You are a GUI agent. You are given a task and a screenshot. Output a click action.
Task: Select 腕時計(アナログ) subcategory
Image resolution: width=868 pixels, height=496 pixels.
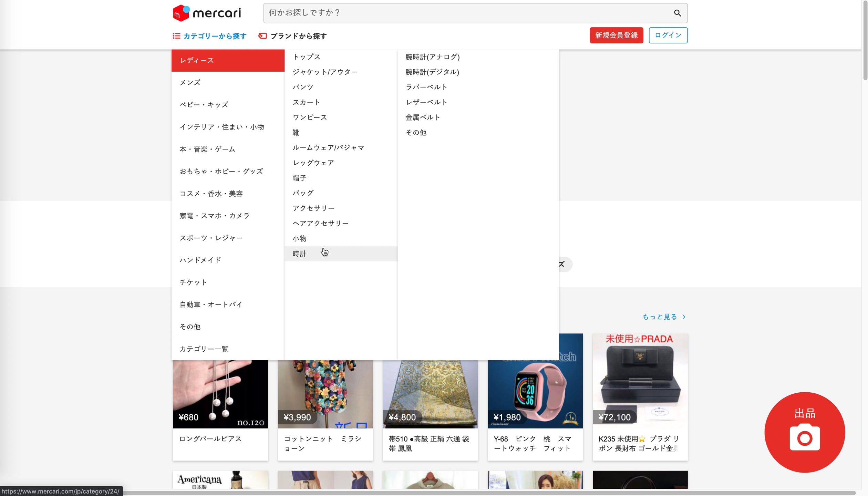(x=432, y=57)
